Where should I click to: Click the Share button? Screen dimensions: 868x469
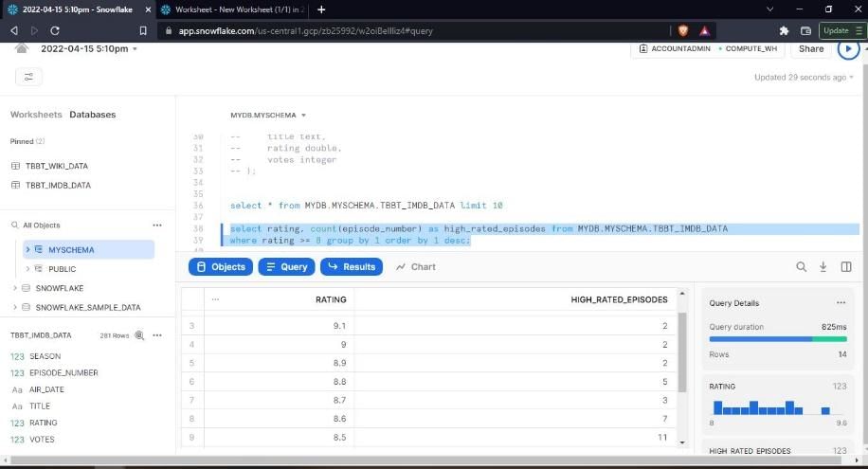point(810,48)
